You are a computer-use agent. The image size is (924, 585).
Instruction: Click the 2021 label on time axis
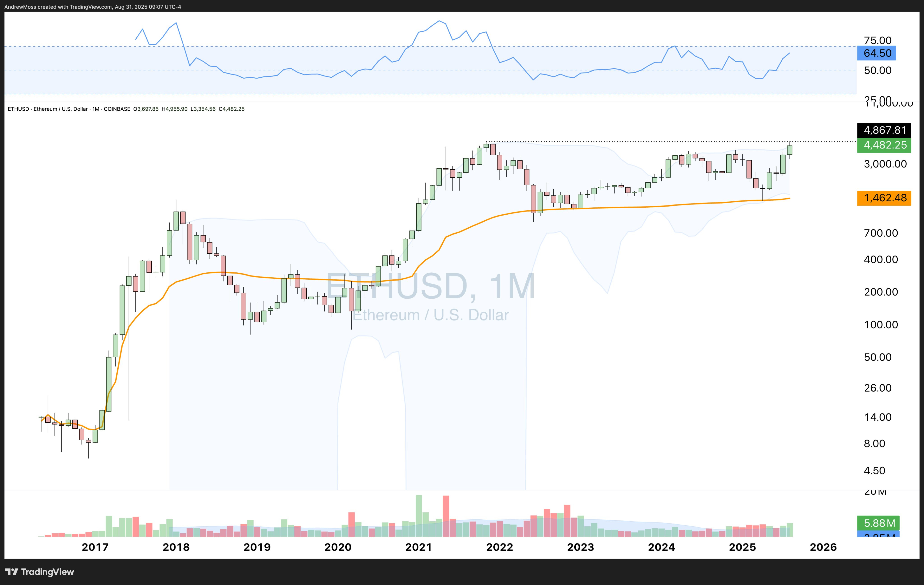(419, 547)
